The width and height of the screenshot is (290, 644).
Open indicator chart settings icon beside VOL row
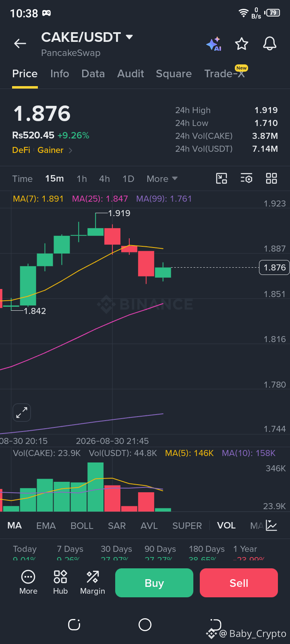tap(271, 525)
